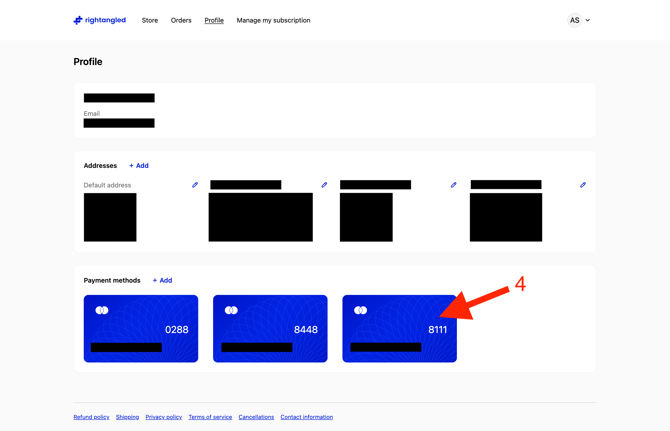This screenshot has height=431, width=670.
Task: Open Contact information link
Action: pos(306,417)
